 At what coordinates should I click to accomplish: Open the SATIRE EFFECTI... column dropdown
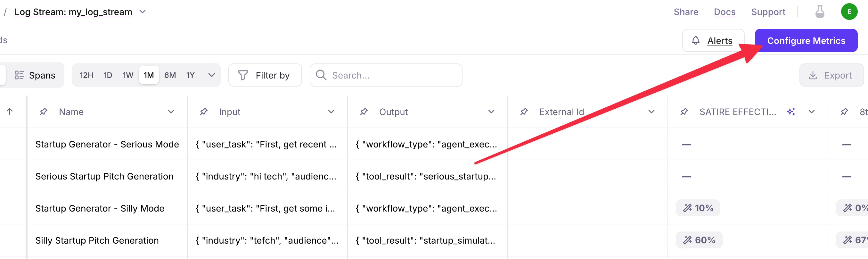click(811, 112)
